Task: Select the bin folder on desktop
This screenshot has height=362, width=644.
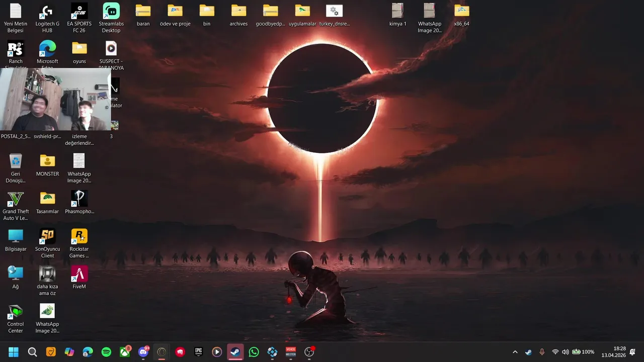Action: [207, 15]
